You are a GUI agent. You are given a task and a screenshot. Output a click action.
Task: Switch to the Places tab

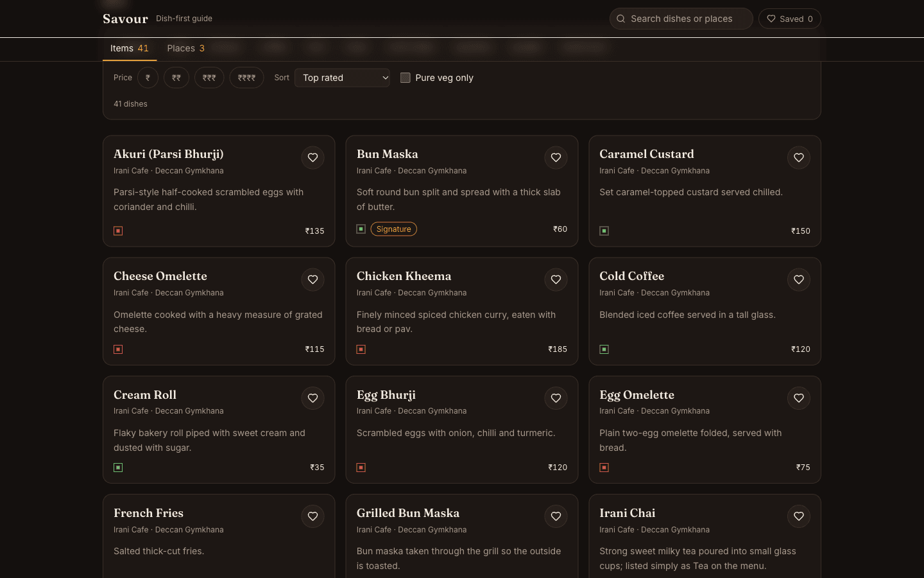click(x=186, y=49)
